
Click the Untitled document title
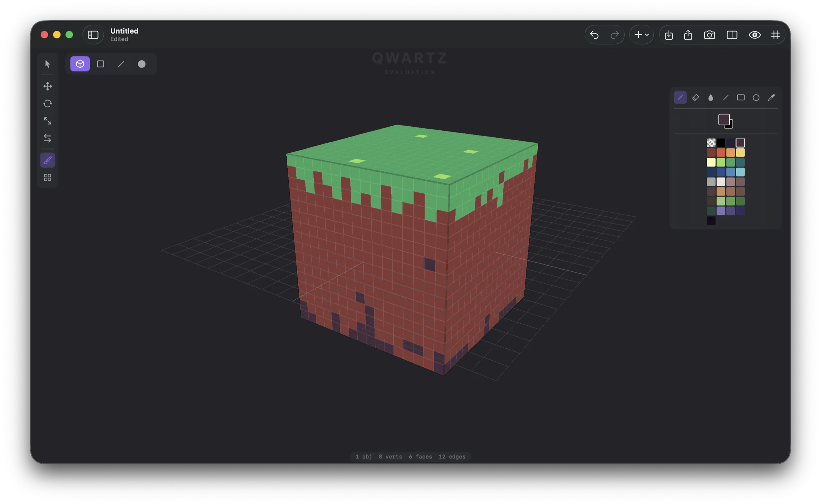pos(124,31)
